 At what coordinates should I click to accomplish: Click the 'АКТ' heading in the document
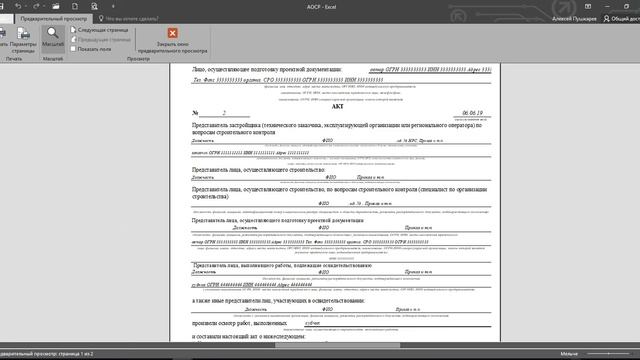coord(338,106)
